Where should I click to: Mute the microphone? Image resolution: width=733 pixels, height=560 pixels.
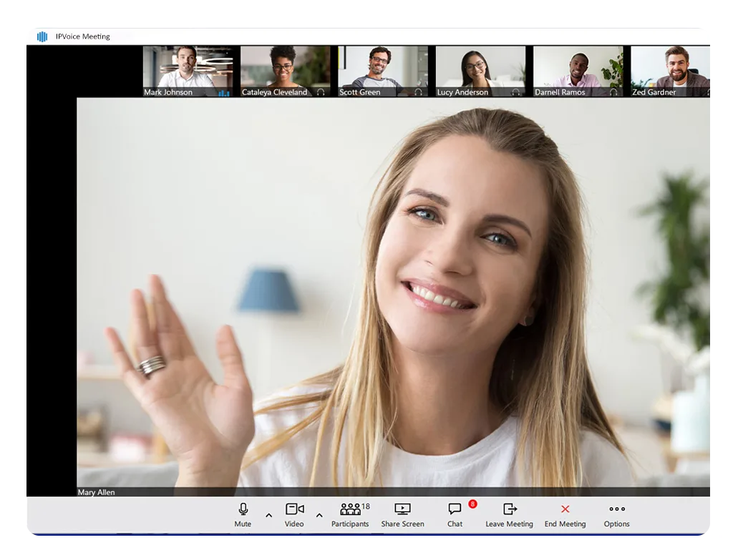pyautogui.click(x=243, y=514)
